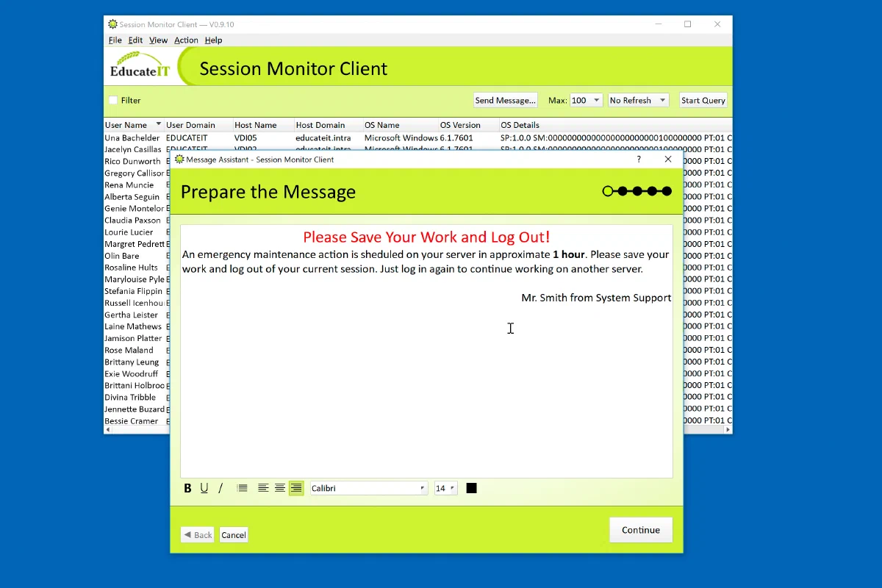Center-align the message text
This screenshot has width=882, height=588.
coord(280,488)
